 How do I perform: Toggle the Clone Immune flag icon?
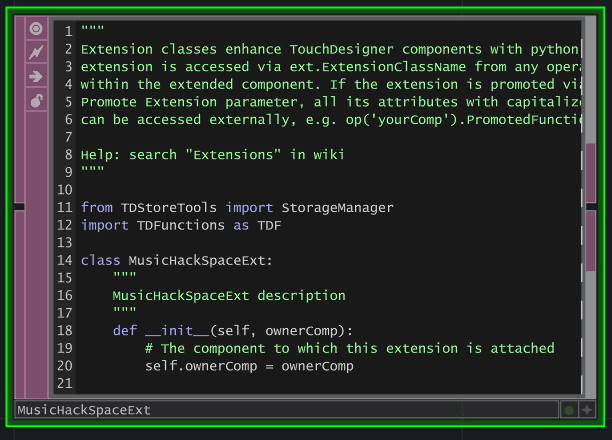37,52
